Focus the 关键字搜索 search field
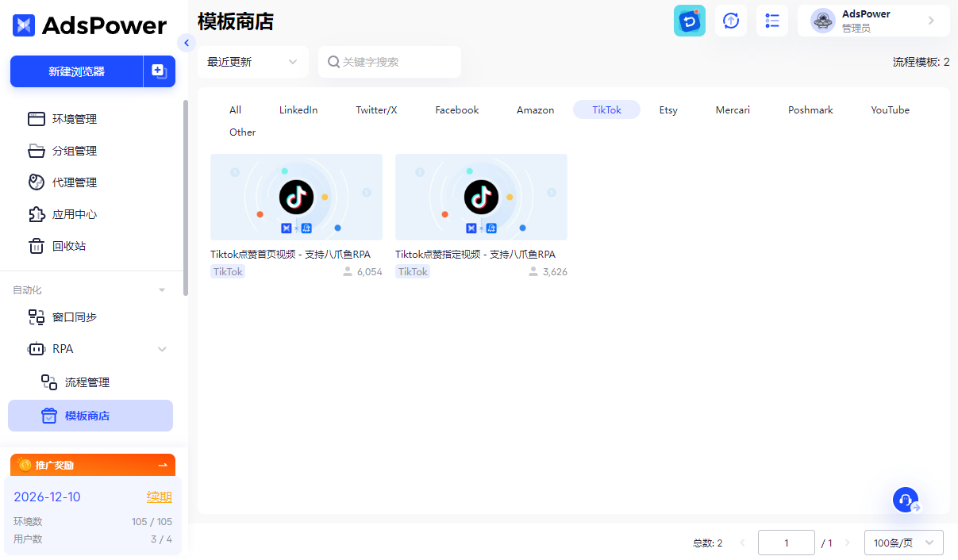The width and height of the screenshot is (958, 560). (x=390, y=62)
